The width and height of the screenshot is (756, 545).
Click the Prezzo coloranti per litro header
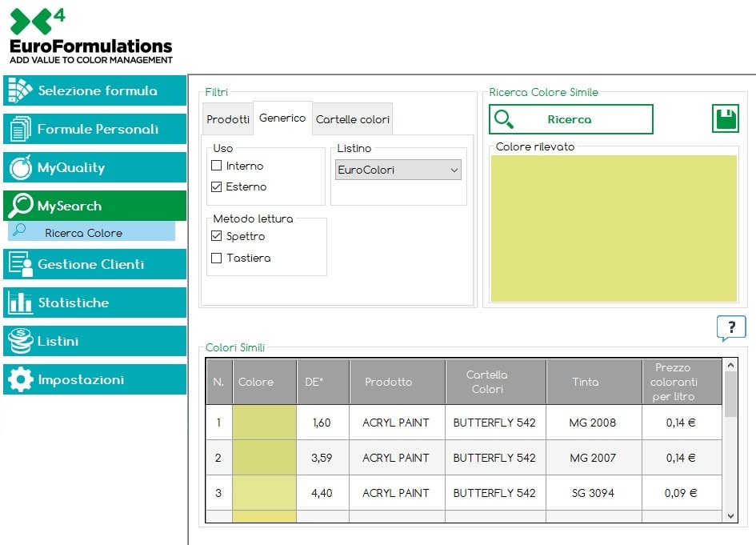pos(682,382)
